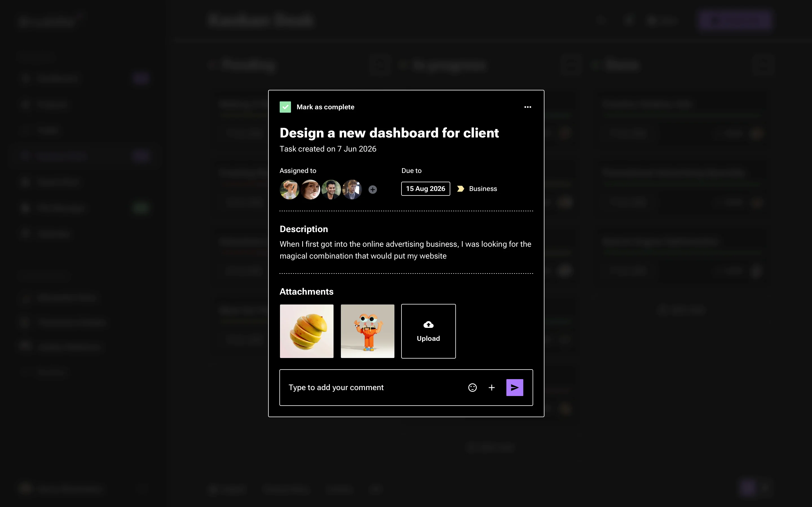The width and height of the screenshot is (812, 507).
Task: Open the sliced mango attachment thumbnail
Action: coord(306,331)
